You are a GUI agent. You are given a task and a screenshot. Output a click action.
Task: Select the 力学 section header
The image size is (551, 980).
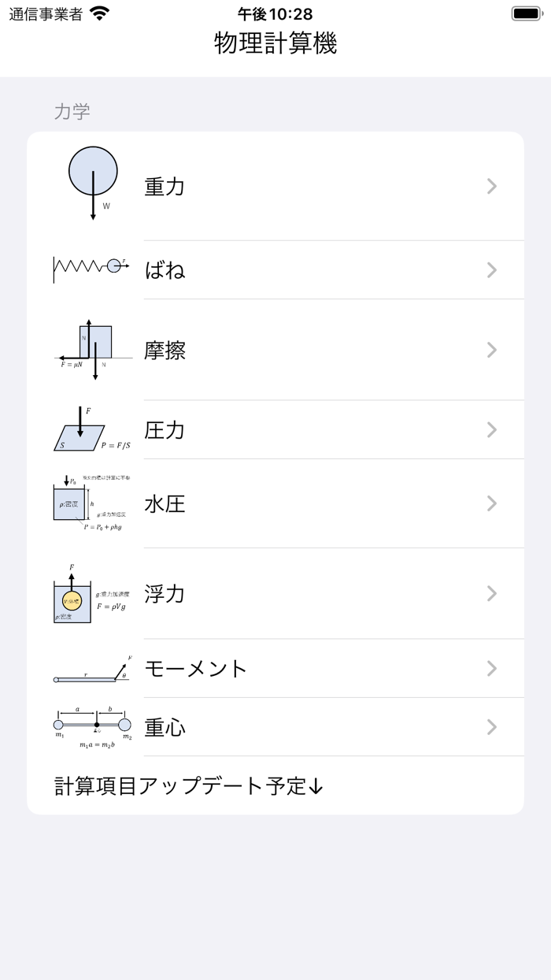pos(73,112)
